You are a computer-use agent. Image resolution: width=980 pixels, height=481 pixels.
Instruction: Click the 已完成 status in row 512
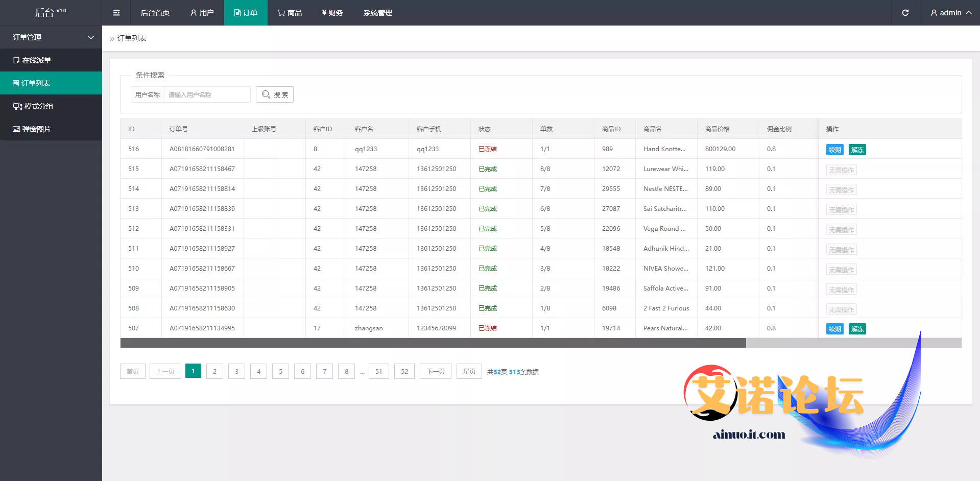pyautogui.click(x=488, y=229)
